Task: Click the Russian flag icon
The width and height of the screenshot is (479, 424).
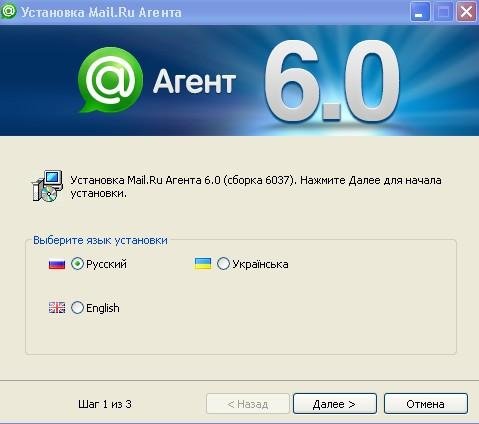Action: pyautogui.click(x=57, y=264)
